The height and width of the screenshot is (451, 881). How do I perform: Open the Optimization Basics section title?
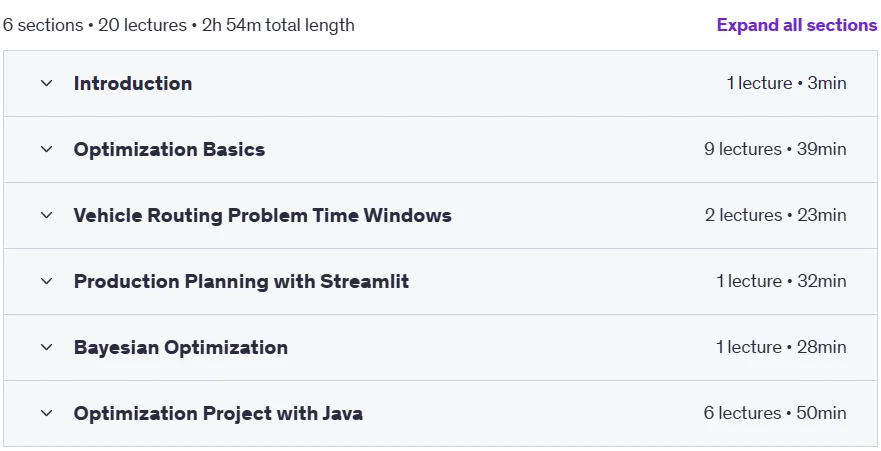[169, 149]
